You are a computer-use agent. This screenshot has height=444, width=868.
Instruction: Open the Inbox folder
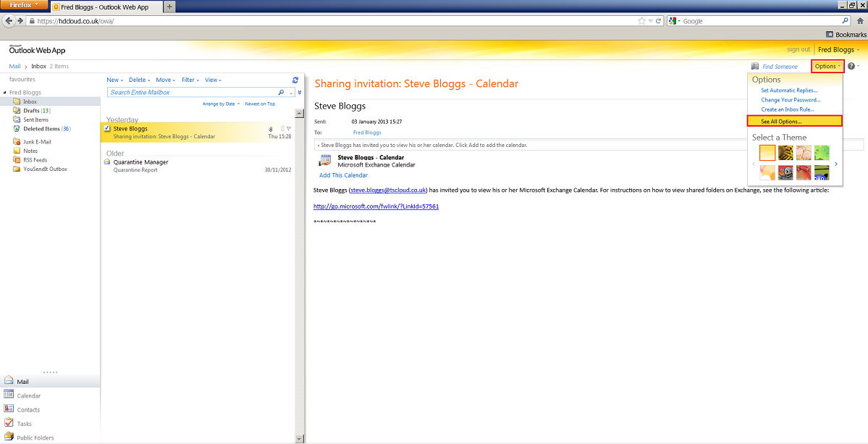(x=30, y=102)
